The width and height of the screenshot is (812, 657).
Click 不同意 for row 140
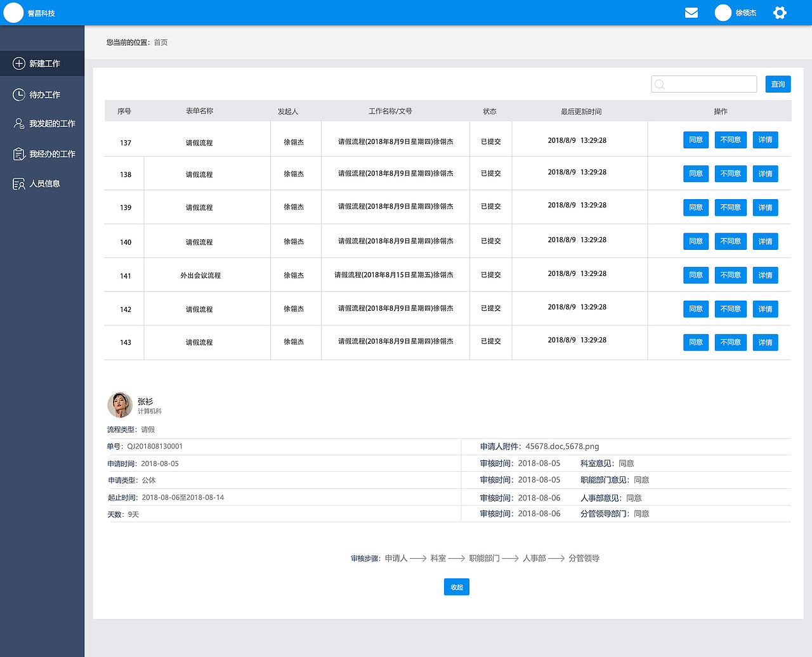(730, 241)
